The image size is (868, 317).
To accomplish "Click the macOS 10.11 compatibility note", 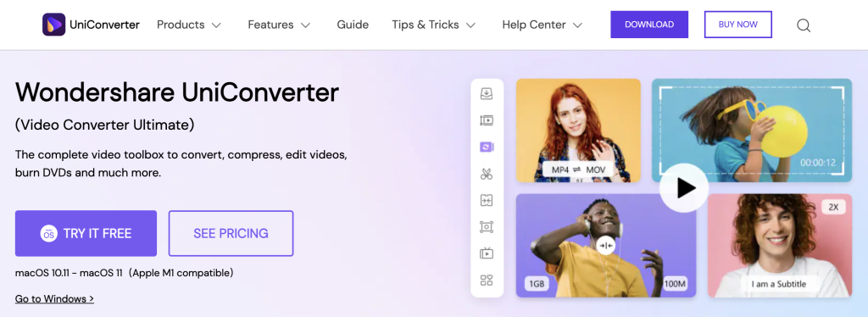I will [124, 273].
